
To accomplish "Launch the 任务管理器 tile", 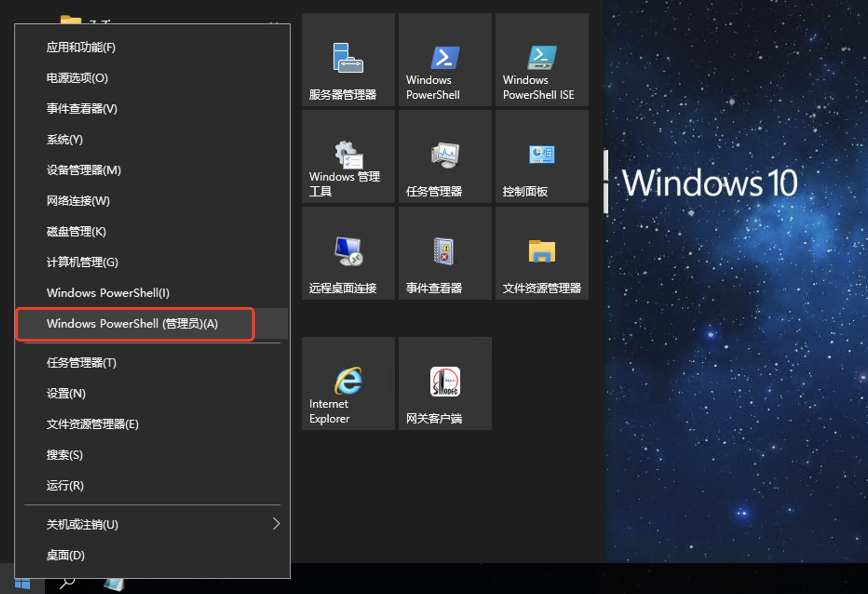I will [445, 156].
